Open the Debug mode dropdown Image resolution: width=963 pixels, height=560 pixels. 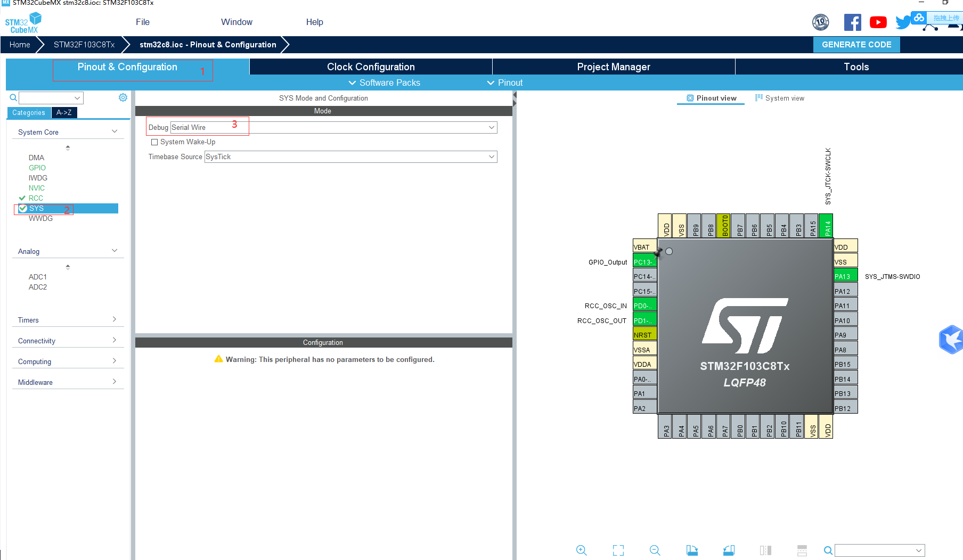pyautogui.click(x=333, y=127)
